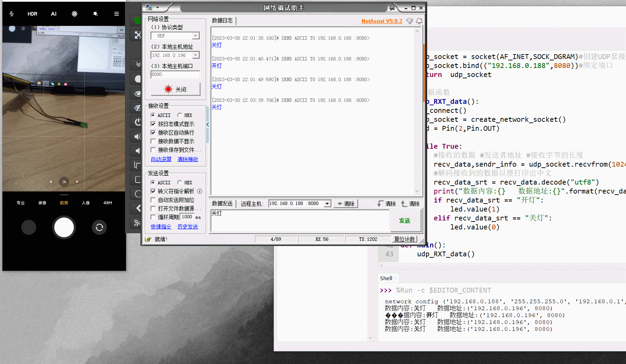Image resolution: width=626 pixels, height=364 pixels.
Task: Click the back arrow icon in side toolbar
Action: pos(138,208)
